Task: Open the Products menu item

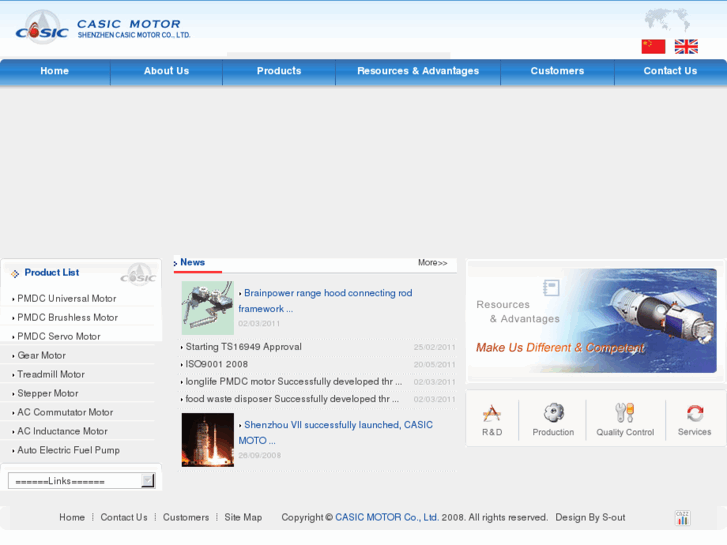Action: (279, 71)
